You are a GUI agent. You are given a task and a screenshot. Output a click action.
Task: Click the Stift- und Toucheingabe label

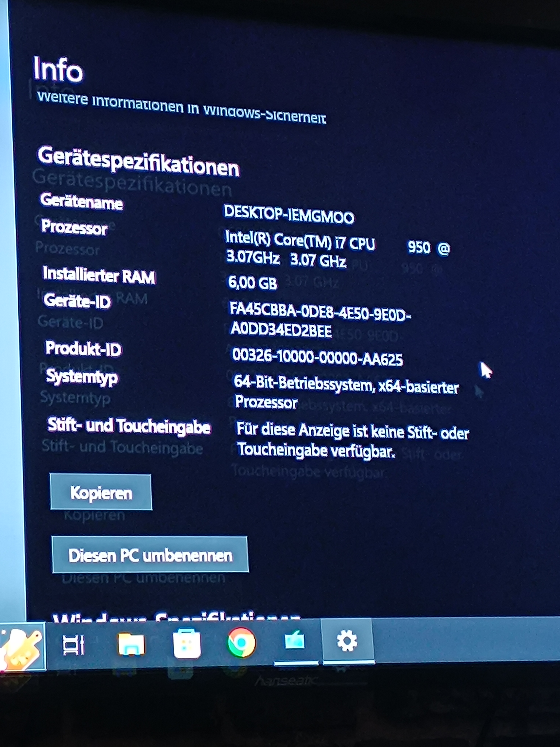(x=129, y=426)
